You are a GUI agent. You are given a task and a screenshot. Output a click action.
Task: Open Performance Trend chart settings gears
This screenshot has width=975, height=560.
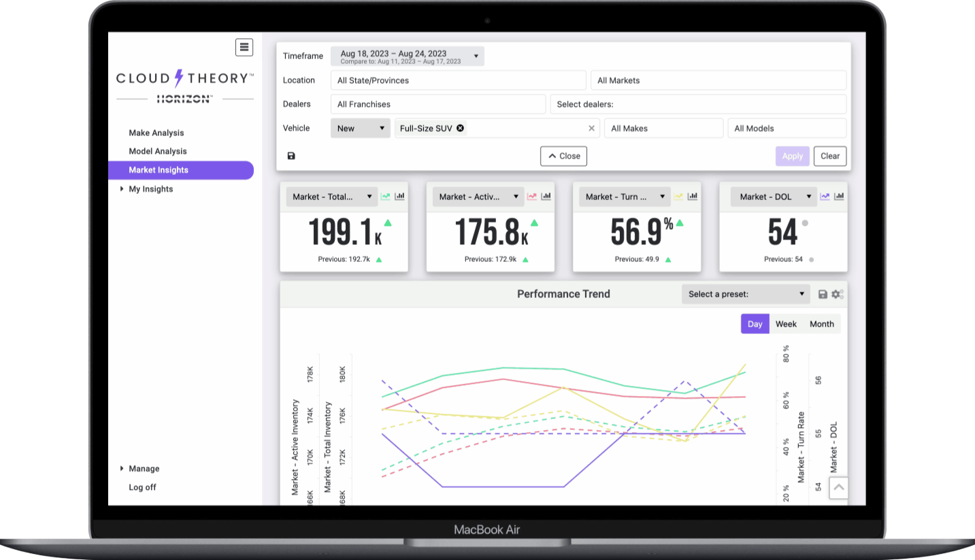(838, 294)
